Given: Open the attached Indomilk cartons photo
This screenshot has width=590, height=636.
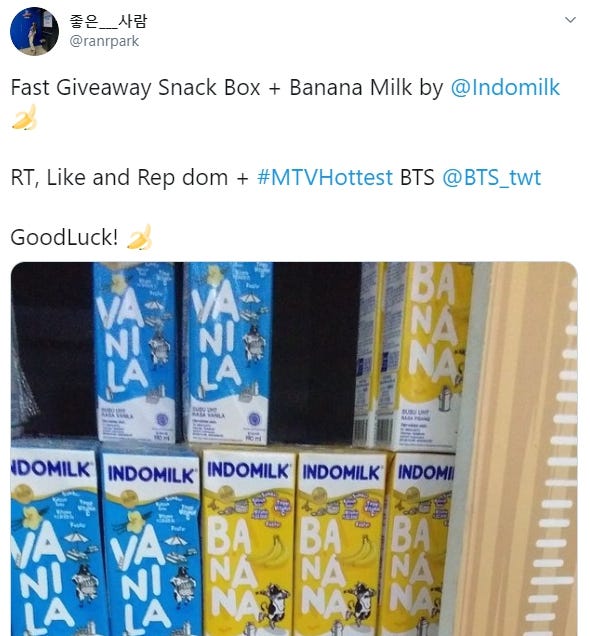Looking at the screenshot, I should [294, 449].
